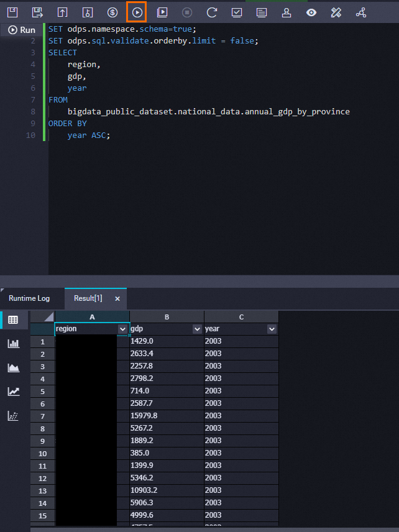The image size is (399, 532).
Task: Open the year column filter dropdown
Action: pyautogui.click(x=272, y=329)
